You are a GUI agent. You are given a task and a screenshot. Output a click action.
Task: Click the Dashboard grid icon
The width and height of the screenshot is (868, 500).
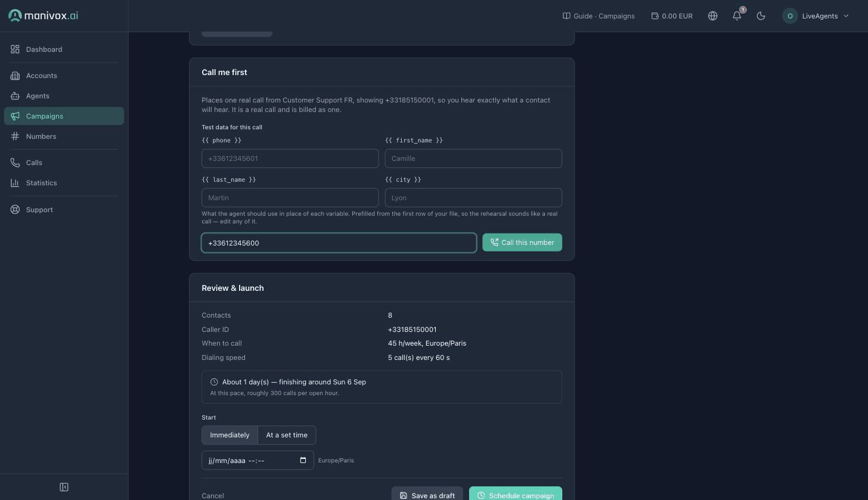[15, 49]
